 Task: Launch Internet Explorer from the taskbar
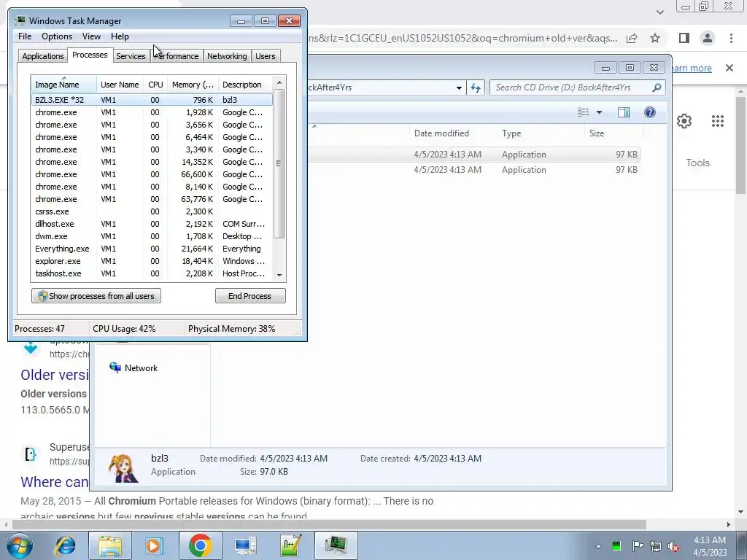65,545
